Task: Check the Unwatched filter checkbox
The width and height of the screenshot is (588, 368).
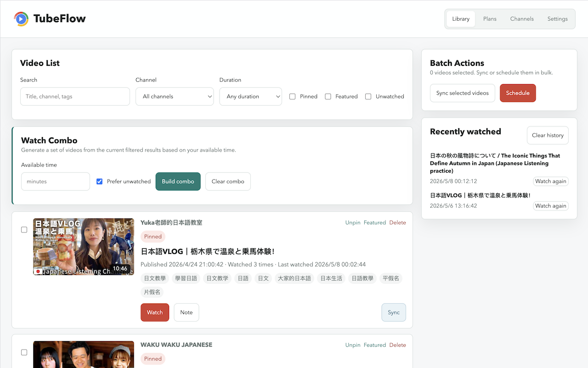Action: [x=368, y=97]
